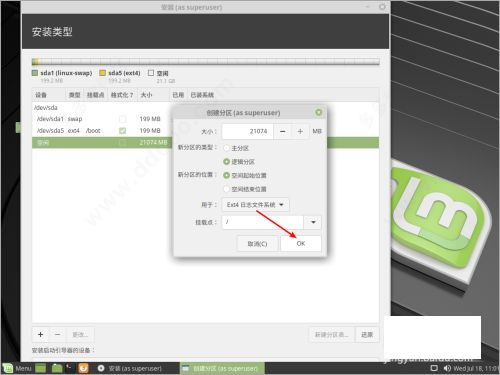Choose end of space location radio
The image size is (500, 375).
tap(226, 189)
